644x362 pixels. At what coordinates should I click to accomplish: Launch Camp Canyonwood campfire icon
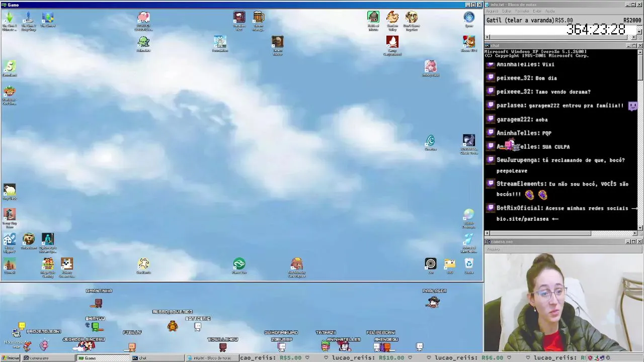pyautogui.click(x=392, y=45)
